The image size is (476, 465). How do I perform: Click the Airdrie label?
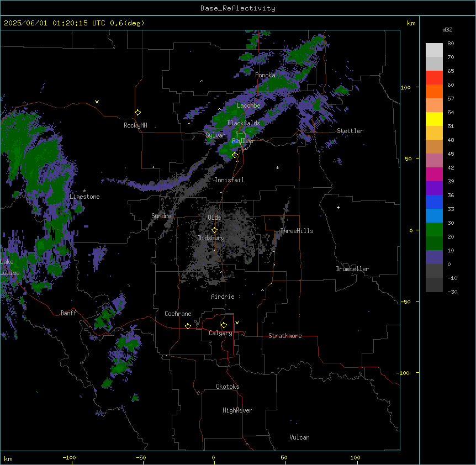[223, 297]
